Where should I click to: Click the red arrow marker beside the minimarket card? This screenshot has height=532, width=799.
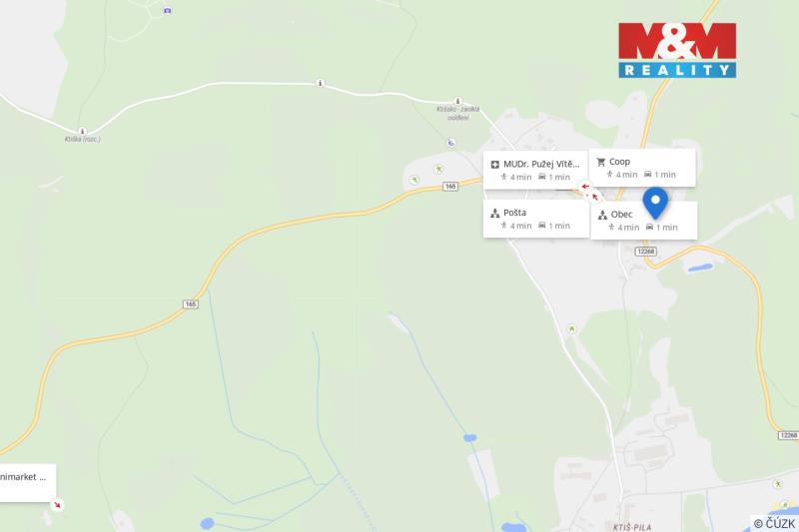point(57,504)
